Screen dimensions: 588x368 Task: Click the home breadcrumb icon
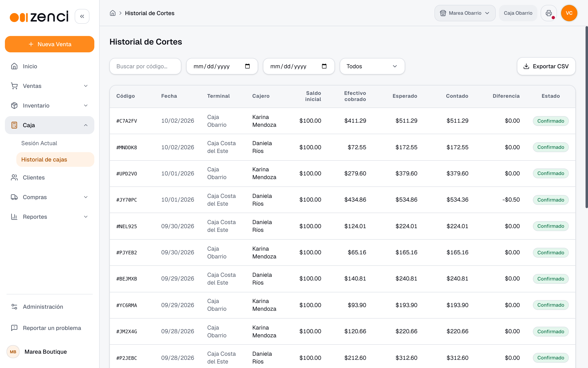tap(112, 13)
